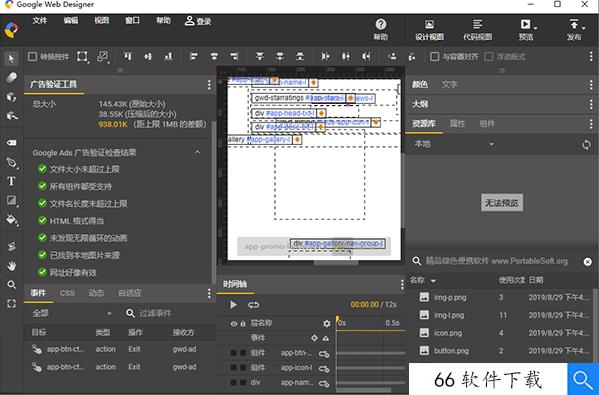This screenshot has height=395, width=599.
Task: Enable the transform control checkbox
Action: [32, 57]
